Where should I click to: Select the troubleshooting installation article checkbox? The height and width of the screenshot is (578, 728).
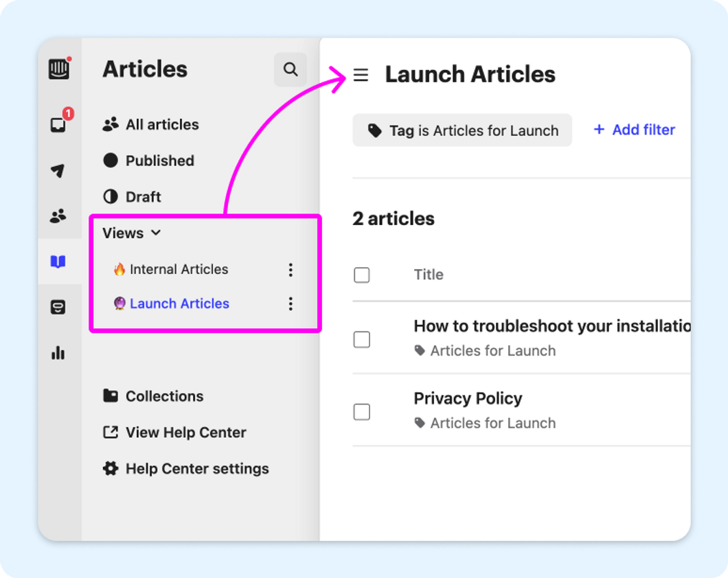[x=362, y=339]
